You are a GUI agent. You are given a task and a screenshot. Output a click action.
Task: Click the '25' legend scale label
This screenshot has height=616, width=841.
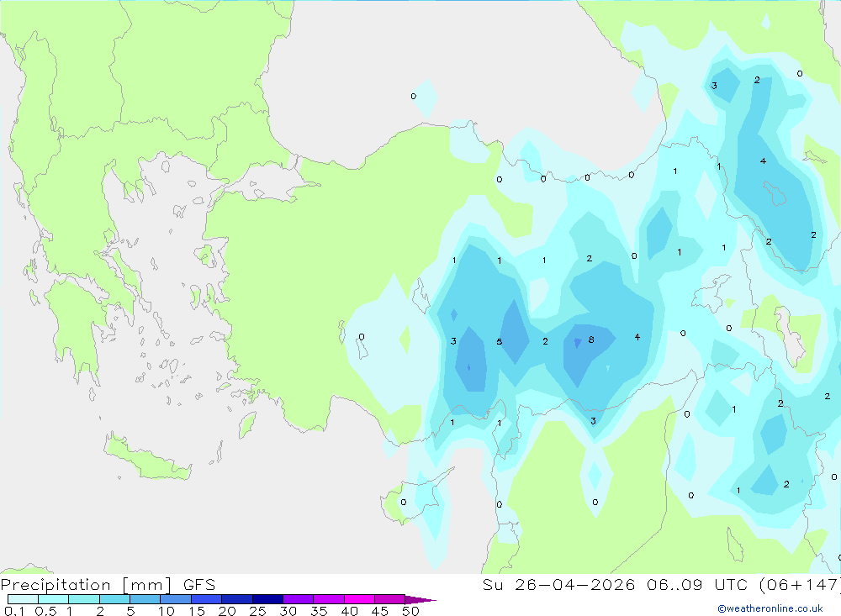pos(257,611)
